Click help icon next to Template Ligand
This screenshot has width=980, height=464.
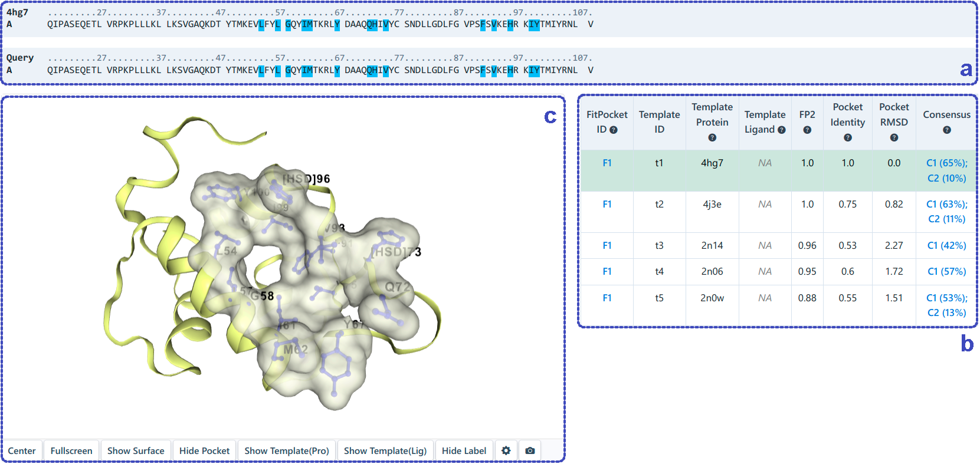[782, 130]
